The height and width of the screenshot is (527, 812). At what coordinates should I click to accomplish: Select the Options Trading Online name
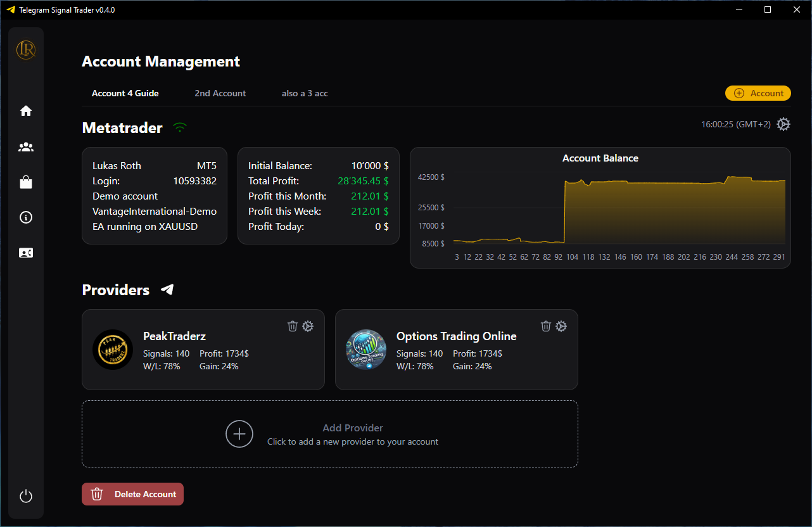pyautogui.click(x=457, y=336)
